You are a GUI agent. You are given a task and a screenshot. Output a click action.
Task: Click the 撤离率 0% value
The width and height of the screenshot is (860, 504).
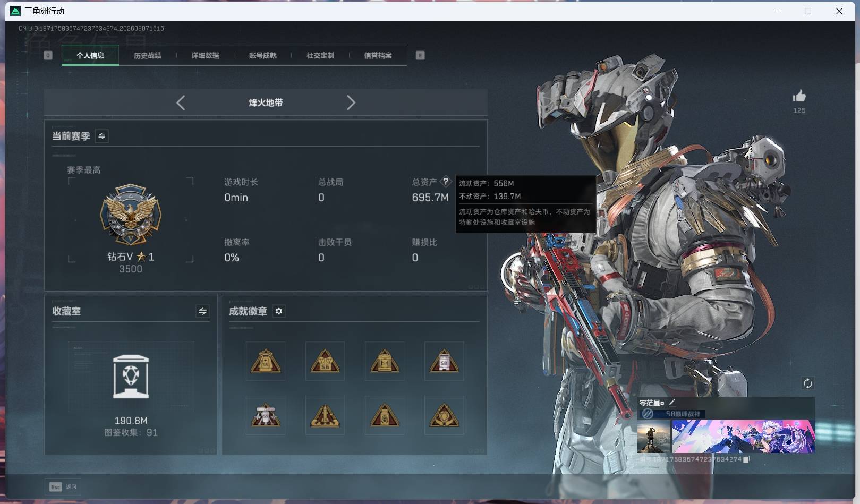(x=232, y=258)
